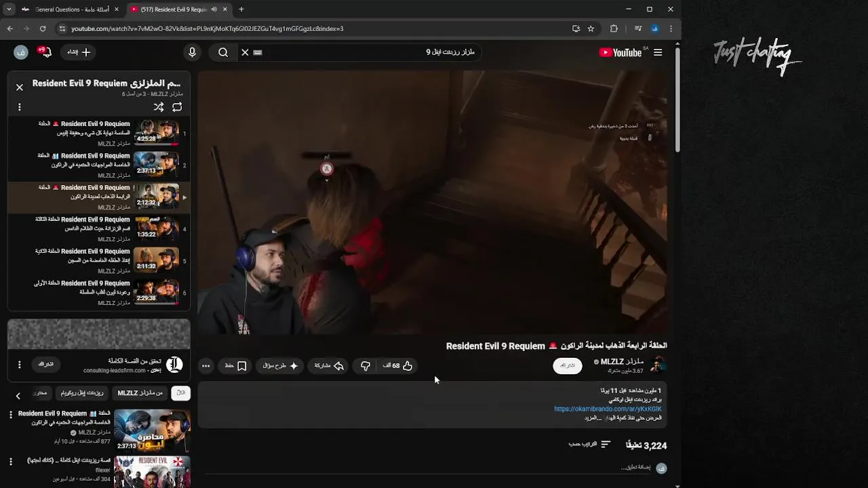This screenshot has width=868, height=488.
Task: Click the video player area
Action: [x=433, y=202]
